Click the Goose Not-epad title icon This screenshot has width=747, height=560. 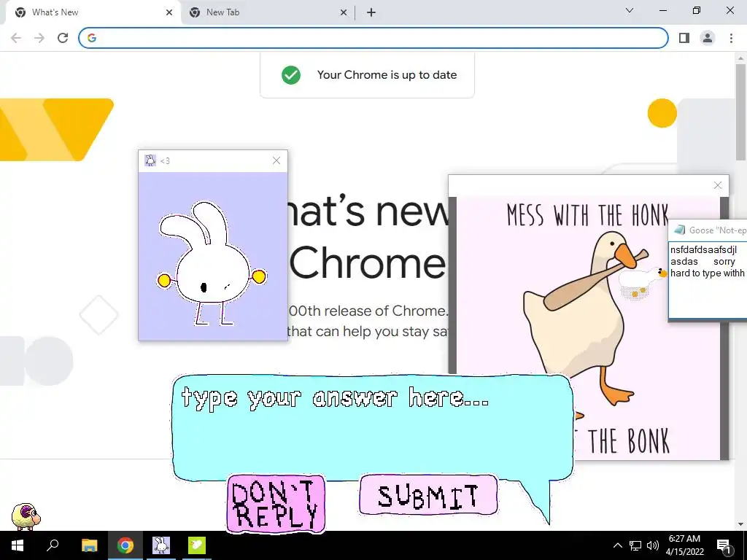coord(680,230)
